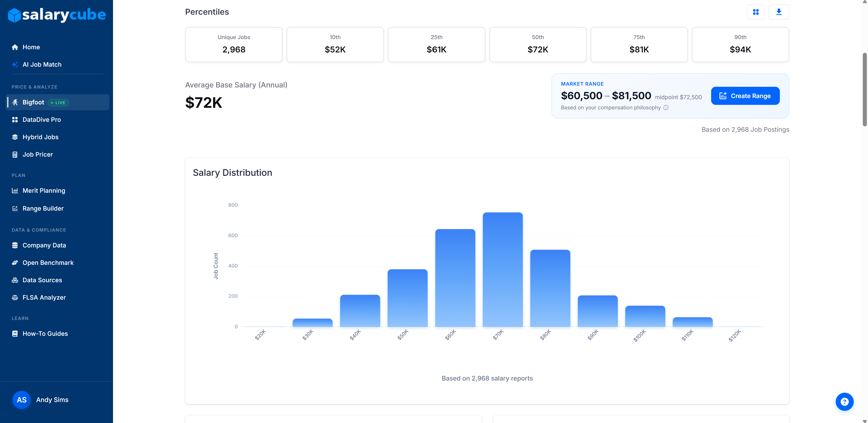Screen dimensions: 868x423
Task: Click the $50K histogram bar
Action: click(x=407, y=298)
